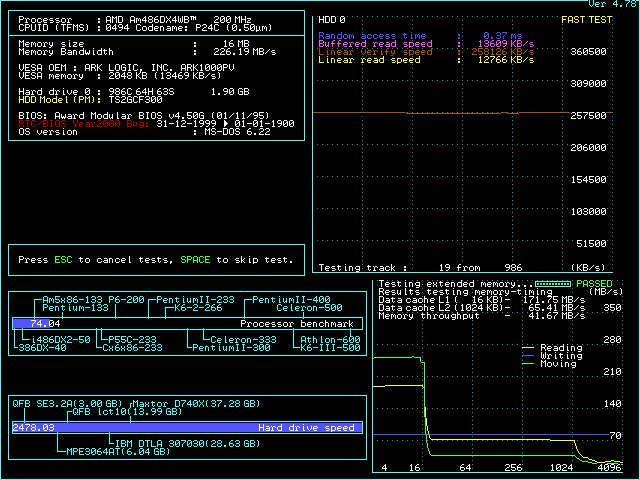Viewport: 640px width, 480px height.
Task: Click the Memory throughput result line
Action: pyautogui.click(x=481, y=316)
